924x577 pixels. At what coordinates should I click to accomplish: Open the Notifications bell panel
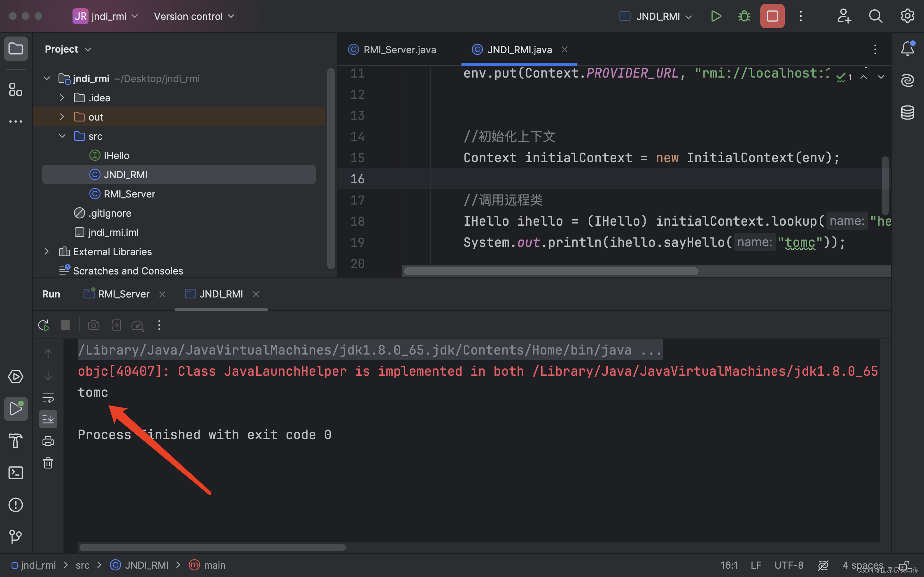click(x=907, y=49)
